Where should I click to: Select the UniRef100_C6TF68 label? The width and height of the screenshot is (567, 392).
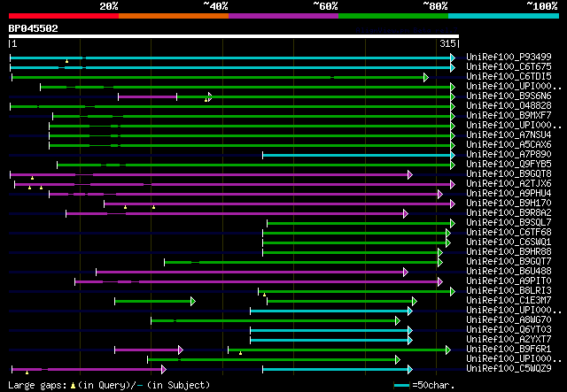pos(509,233)
